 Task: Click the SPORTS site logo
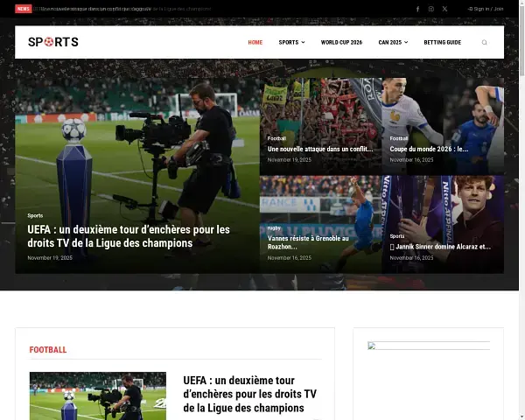click(x=52, y=42)
